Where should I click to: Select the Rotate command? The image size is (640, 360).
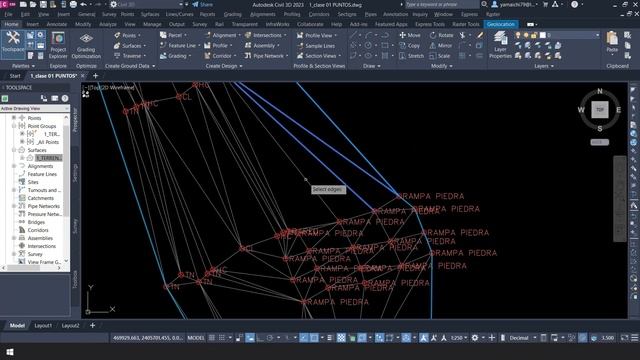pyautogui.click(x=441, y=36)
